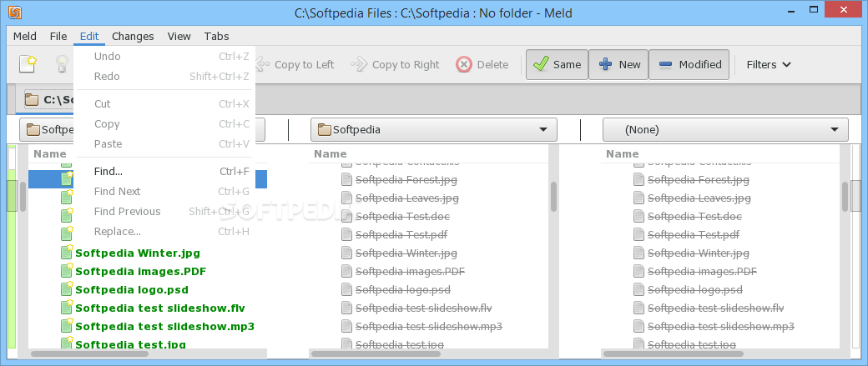Image resolution: width=868 pixels, height=366 pixels.
Task: Open the Meld menu
Action: pos(25,37)
